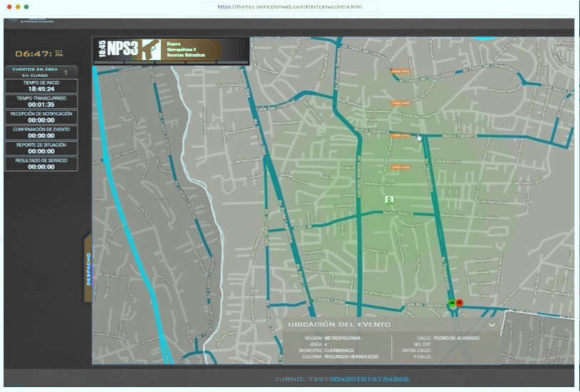The image size is (580, 392).
Task: Click the Tiempo de Inicio box
Action: pyautogui.click(x=41, y=86)
